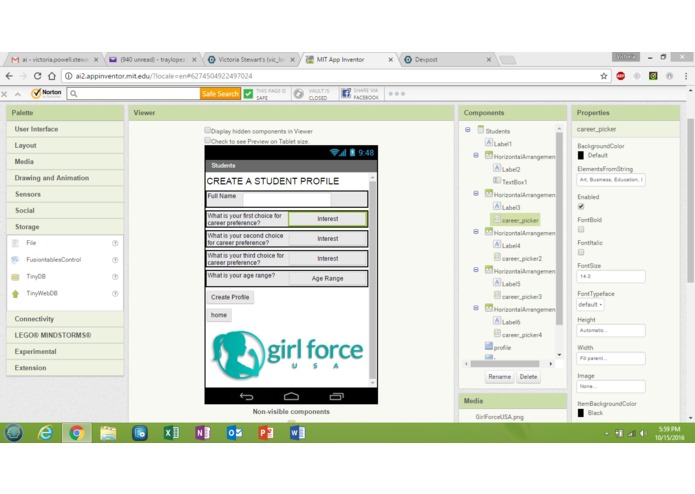Collapse HorizontalArrangement containing Label4
Image resolution: width=695 pixels, height=494 pixels.
[476, 232]
